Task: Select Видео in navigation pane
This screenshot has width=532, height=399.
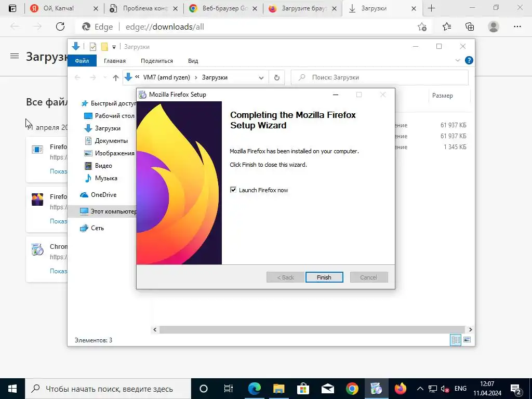Action: 98,166
